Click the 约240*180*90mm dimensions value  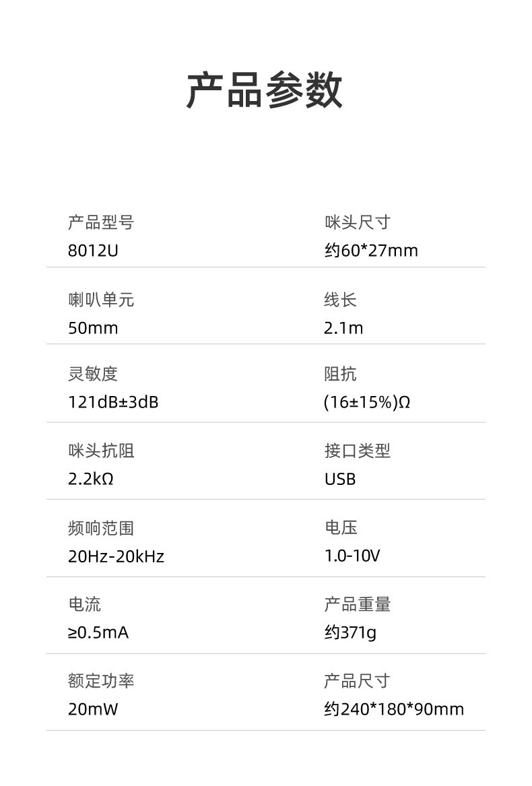tap(394, 710)
